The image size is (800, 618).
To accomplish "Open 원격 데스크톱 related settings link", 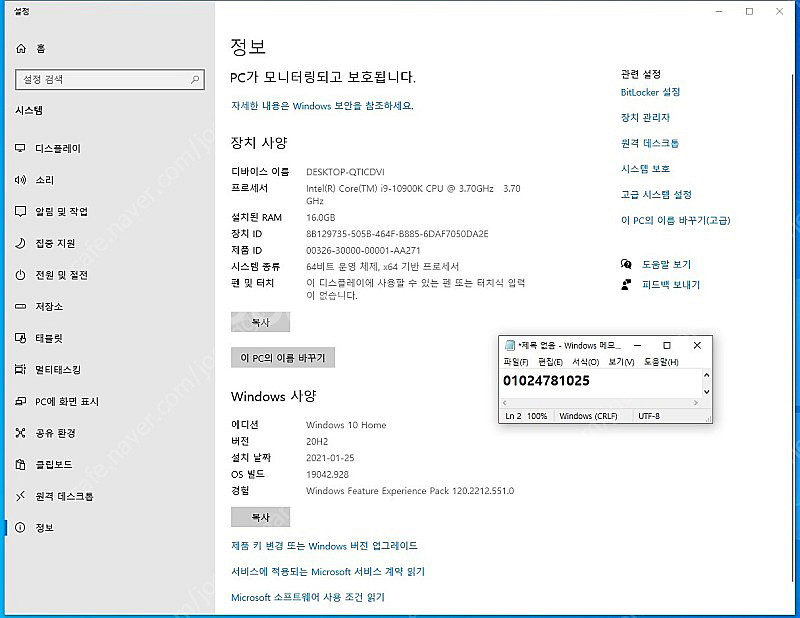I will pos(649,143).
